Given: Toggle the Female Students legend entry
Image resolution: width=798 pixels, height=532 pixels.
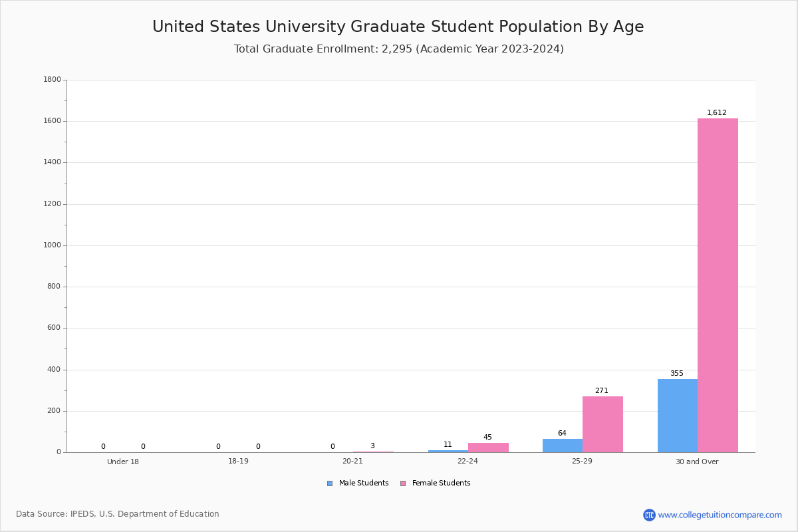Looking at the screenshot, I should coord(435,483).
